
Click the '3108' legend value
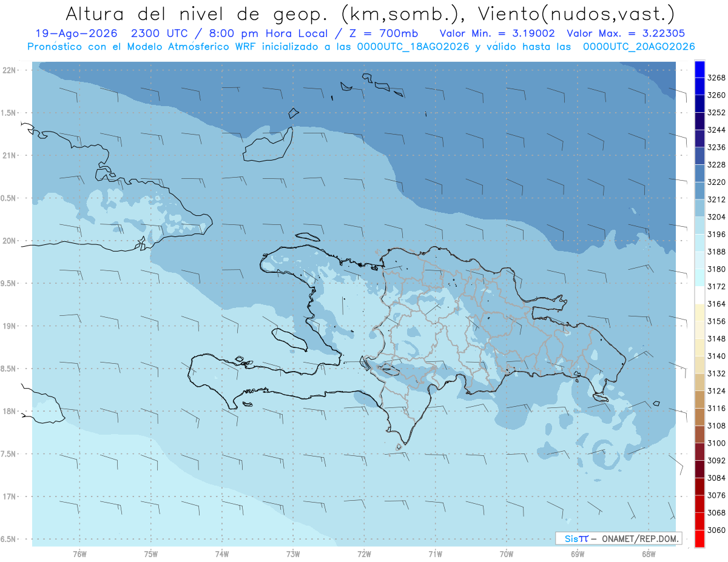tap(716, 426)
